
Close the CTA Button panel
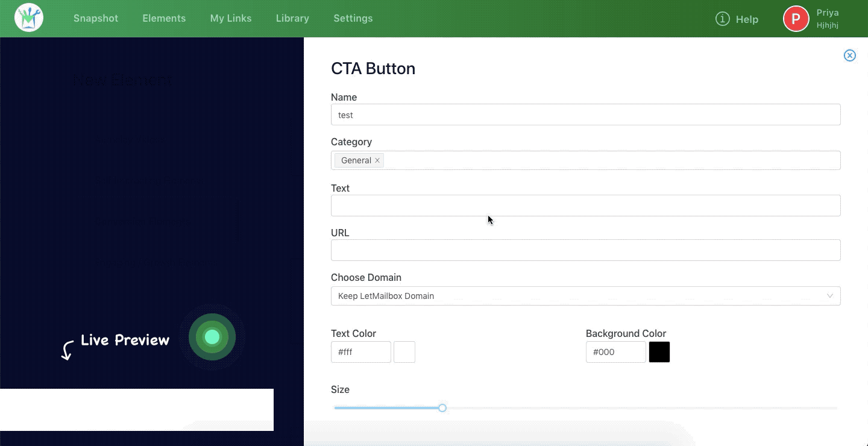click(x=850, y=55)
